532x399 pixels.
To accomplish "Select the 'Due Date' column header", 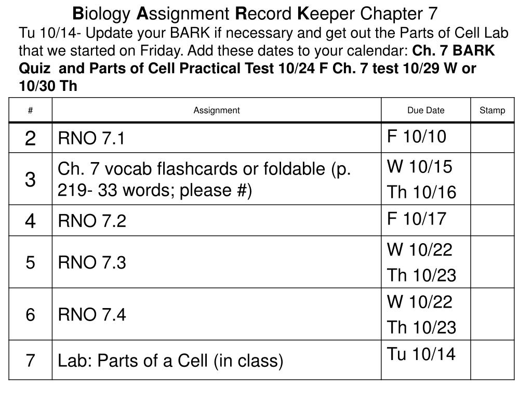I will point(426,110).
